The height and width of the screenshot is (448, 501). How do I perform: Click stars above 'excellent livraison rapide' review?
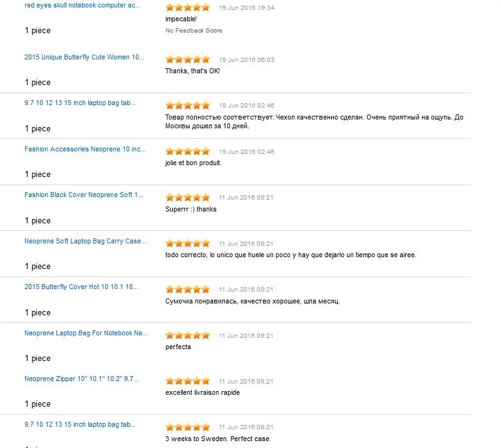187,381
